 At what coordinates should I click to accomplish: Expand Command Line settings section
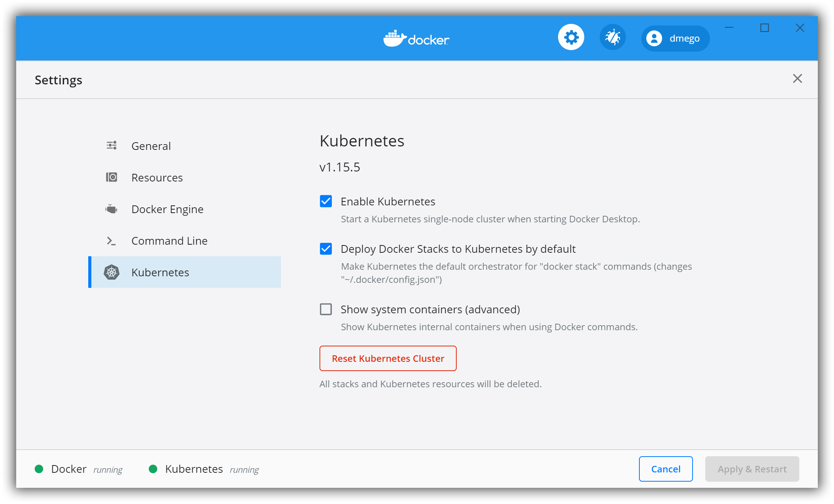pyautogui.click(x=169, y=241)
